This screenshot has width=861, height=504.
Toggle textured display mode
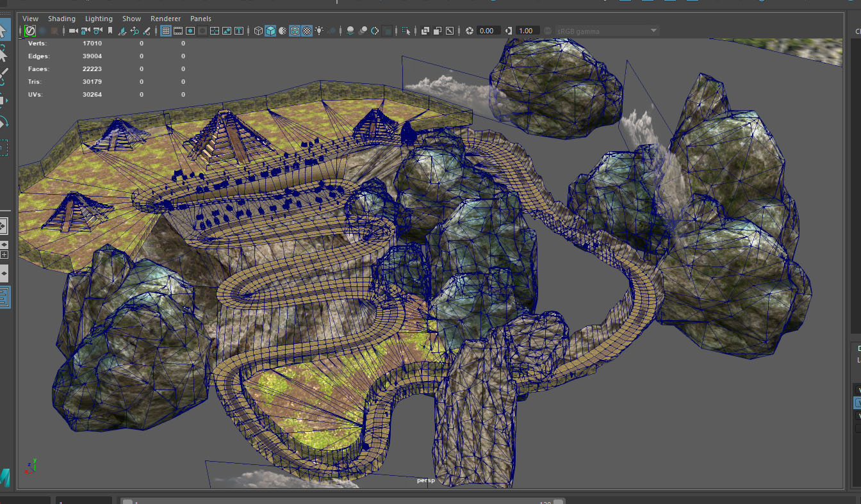307,31
